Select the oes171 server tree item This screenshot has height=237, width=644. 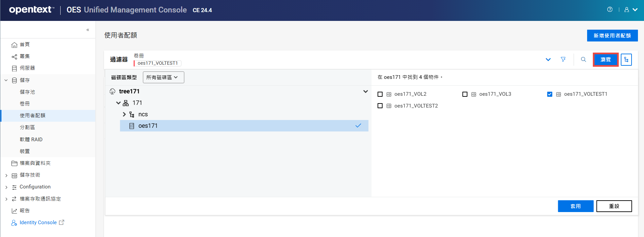click(148, 126)
